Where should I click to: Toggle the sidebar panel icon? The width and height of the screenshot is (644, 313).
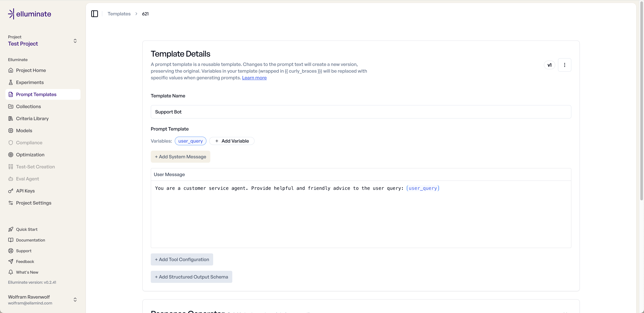point(94,14)
